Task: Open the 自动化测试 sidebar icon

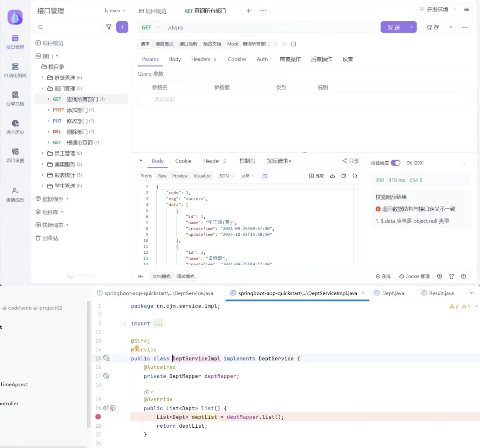Action: tap(15, 70)
